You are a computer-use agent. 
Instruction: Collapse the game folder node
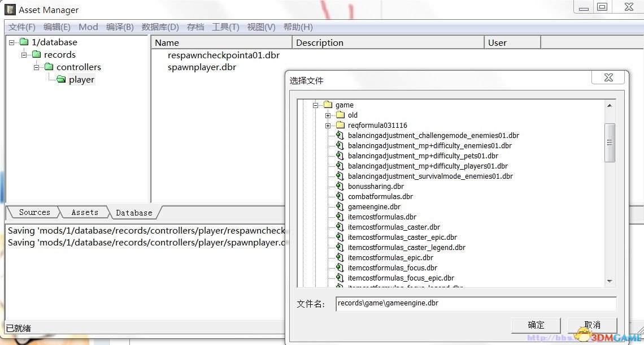(315, 105)
